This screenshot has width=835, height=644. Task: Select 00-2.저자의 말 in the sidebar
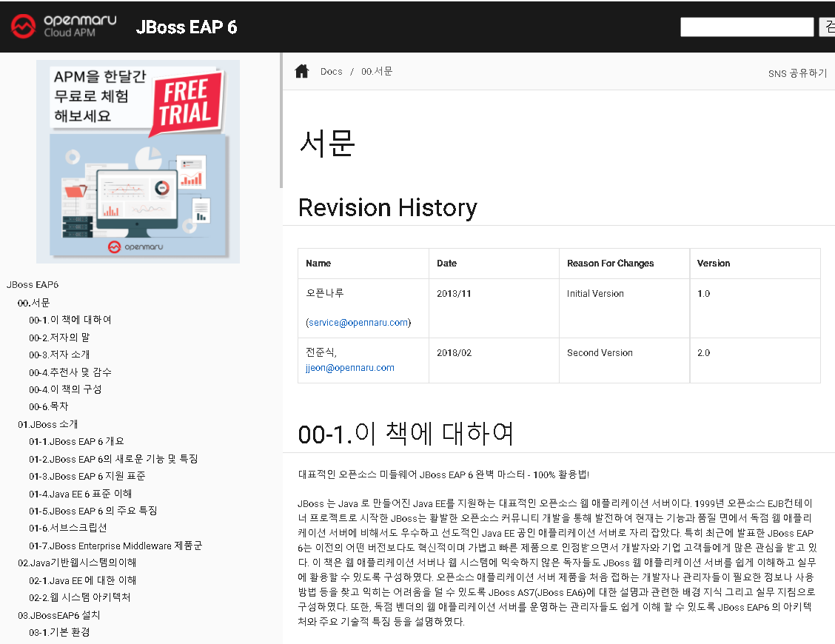click(61, 337)
